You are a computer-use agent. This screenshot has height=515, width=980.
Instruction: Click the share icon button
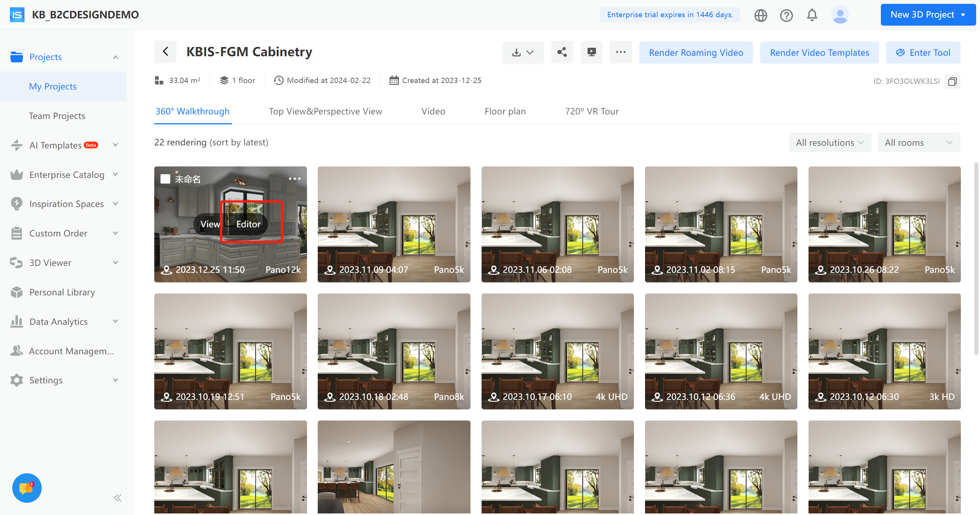pyautogui.click(x=562, y=52)
